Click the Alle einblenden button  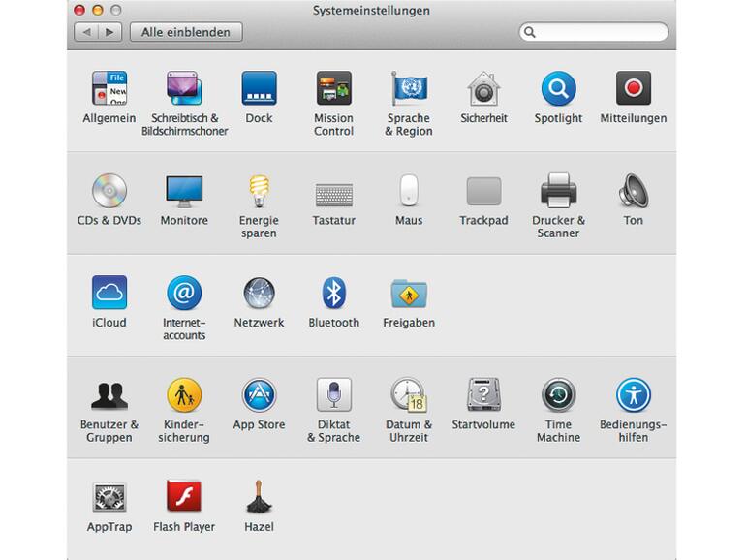(186, 32)
